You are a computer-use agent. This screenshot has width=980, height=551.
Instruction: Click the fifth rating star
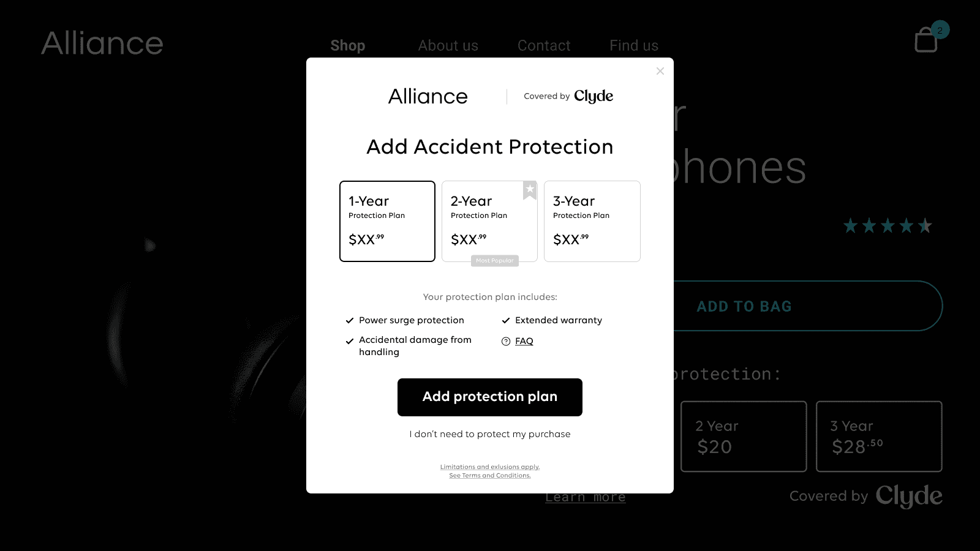[925, 225]
